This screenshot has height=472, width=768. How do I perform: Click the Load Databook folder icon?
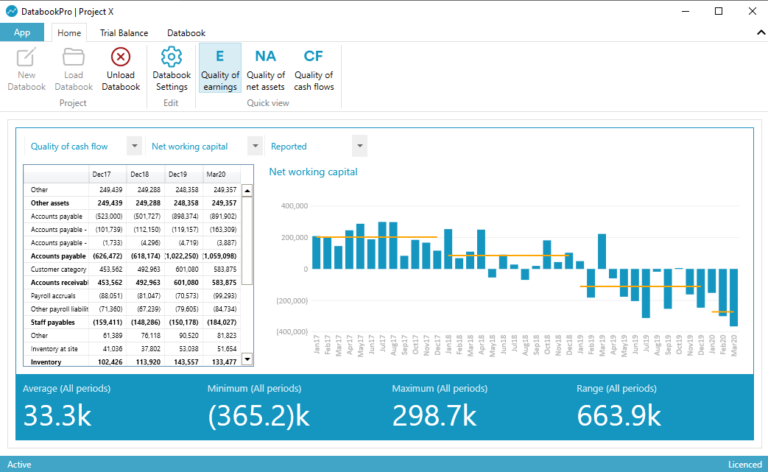[73, 58]
